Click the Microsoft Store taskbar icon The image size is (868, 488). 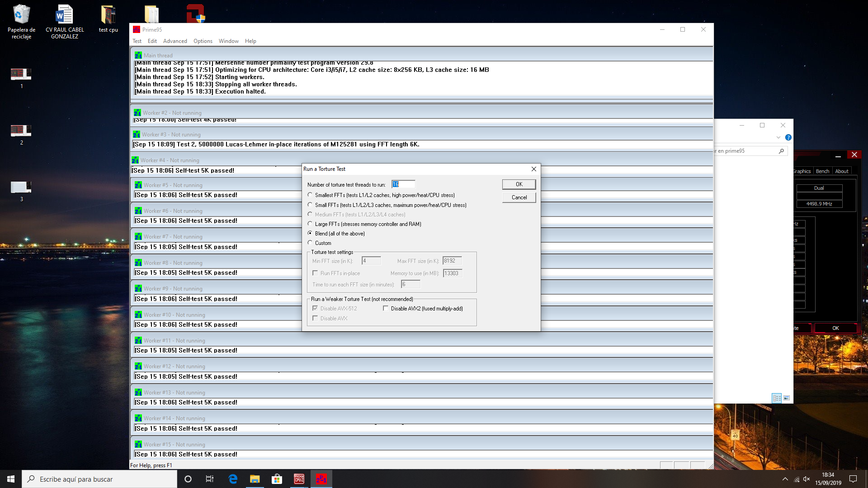277,479
